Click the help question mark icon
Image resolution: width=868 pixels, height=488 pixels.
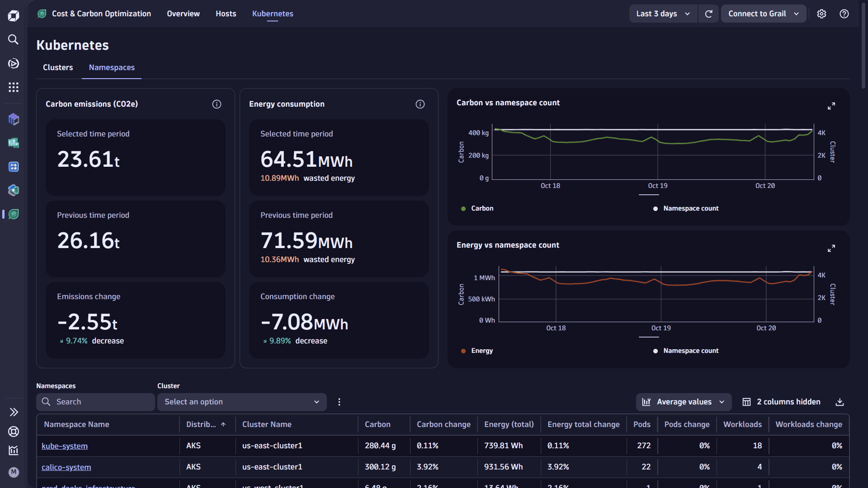(x=844, y=14)
